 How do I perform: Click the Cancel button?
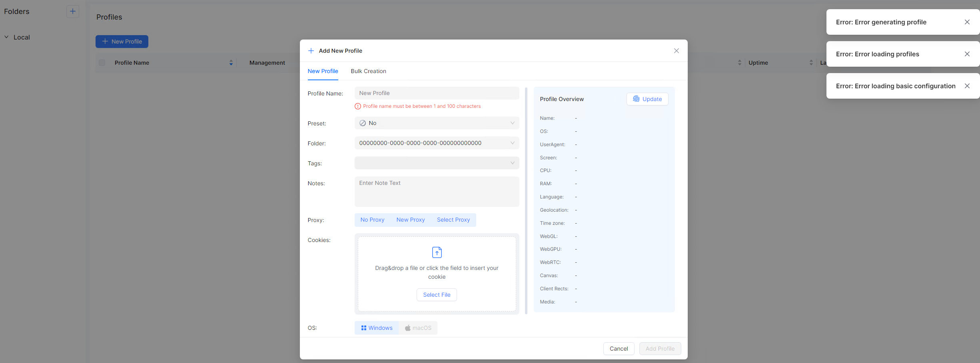618,349
